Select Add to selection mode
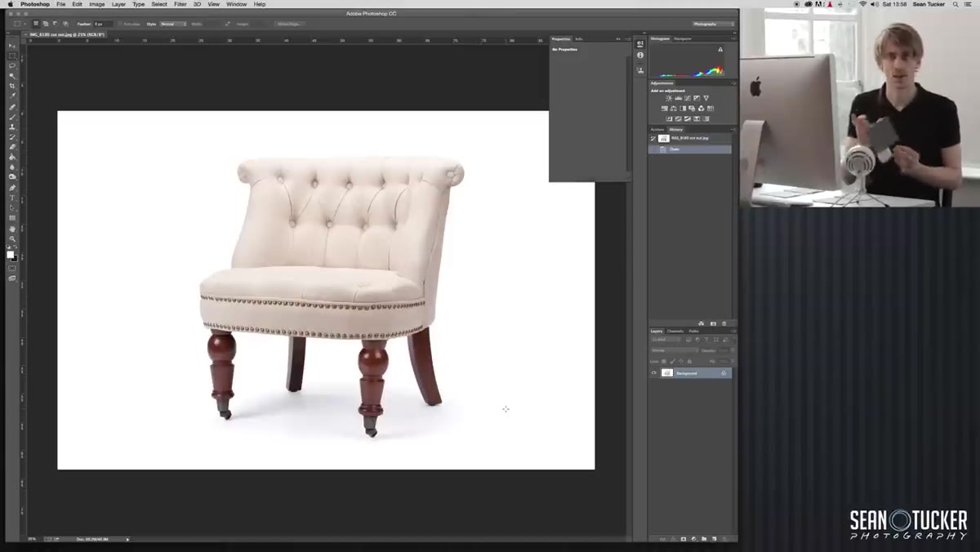980x552 pixels. (46, 24)
